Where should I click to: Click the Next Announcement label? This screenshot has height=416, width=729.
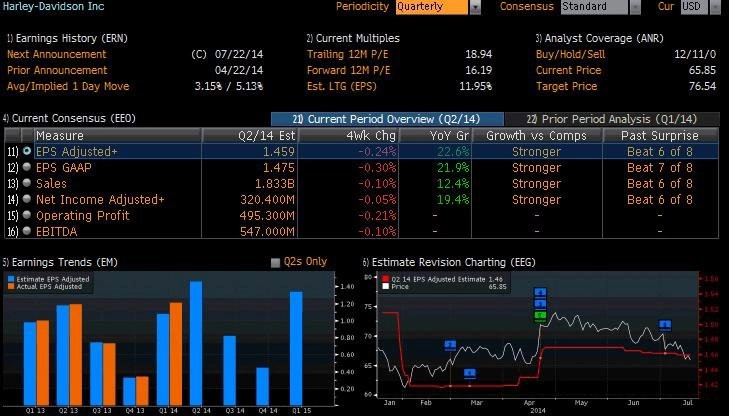56,54
